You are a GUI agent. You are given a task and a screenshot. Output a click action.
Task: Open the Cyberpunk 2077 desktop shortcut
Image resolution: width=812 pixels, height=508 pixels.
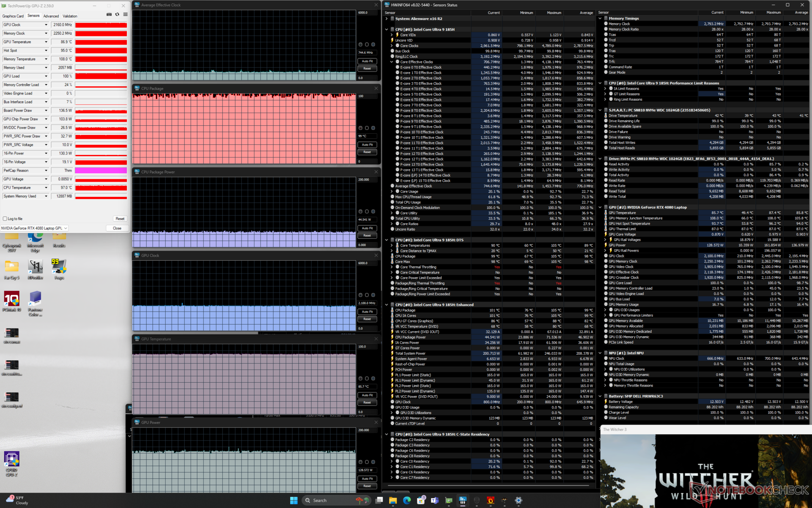[12, 242]
